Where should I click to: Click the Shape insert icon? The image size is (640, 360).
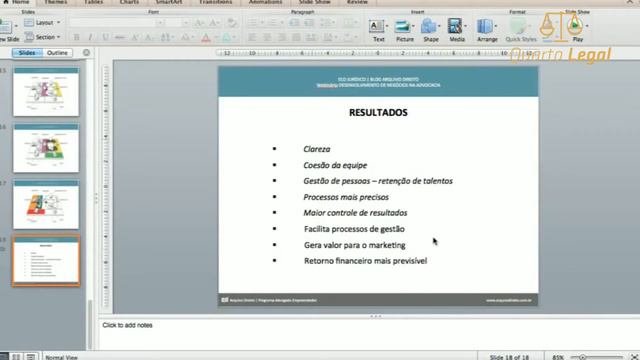pyautogui.click(x=429, y=27)
